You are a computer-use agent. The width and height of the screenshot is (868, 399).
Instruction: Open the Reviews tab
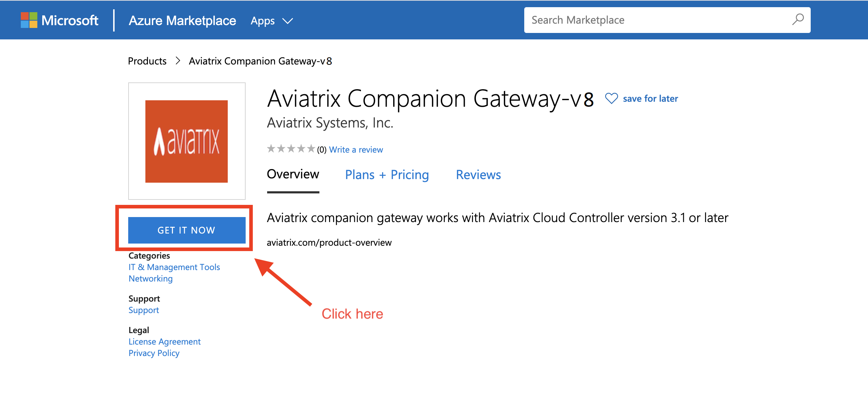click(x=478, y=175)
